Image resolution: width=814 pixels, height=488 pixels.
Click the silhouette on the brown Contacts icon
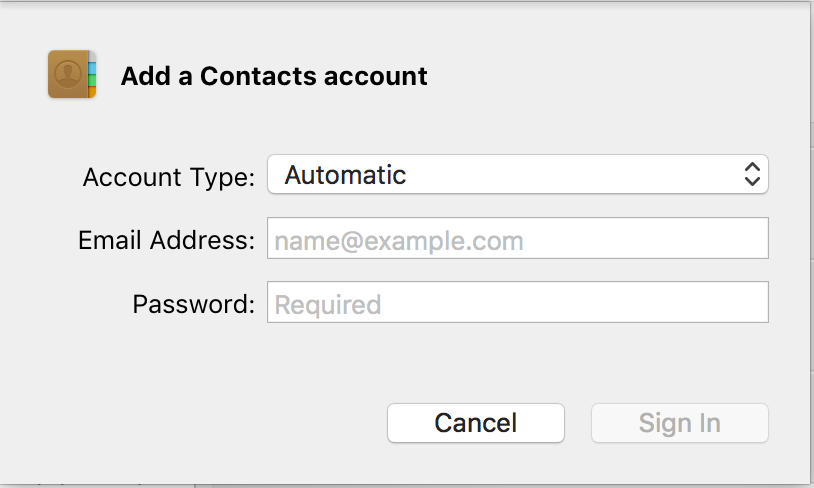[x=68, y=74]
